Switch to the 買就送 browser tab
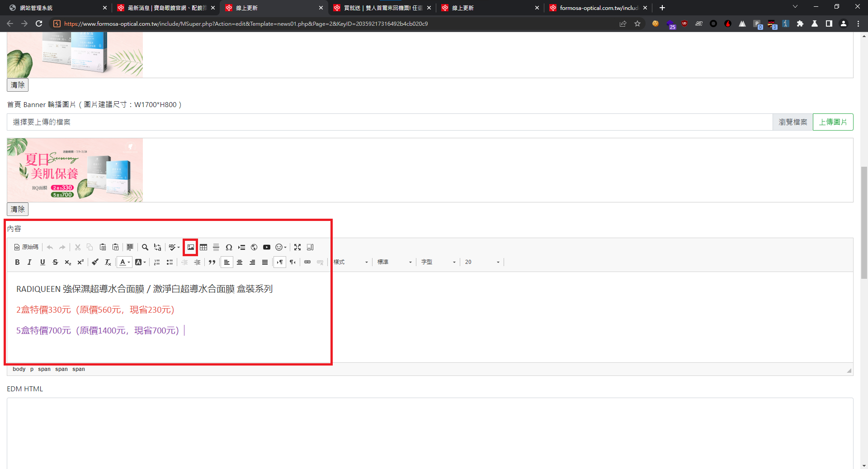868x469 pixels. [x=381, y=8]
